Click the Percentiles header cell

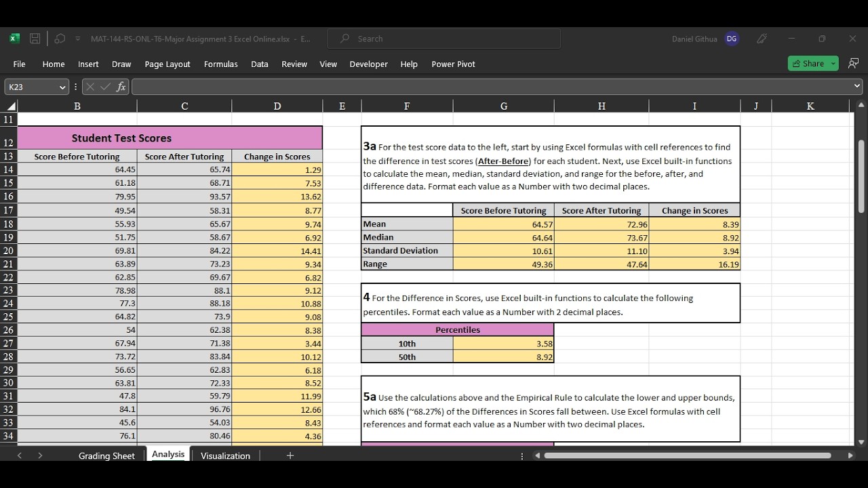(458, 329)
